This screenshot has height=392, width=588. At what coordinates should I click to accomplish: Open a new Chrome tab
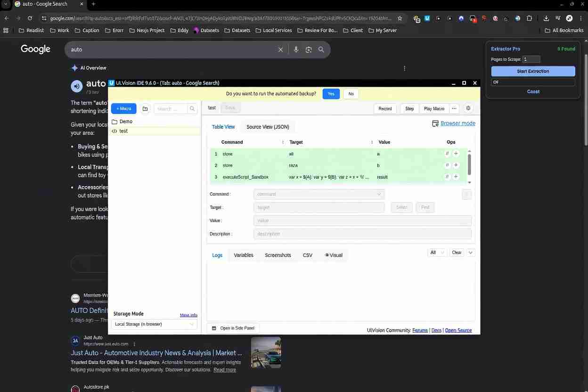[x=93, y=4]
